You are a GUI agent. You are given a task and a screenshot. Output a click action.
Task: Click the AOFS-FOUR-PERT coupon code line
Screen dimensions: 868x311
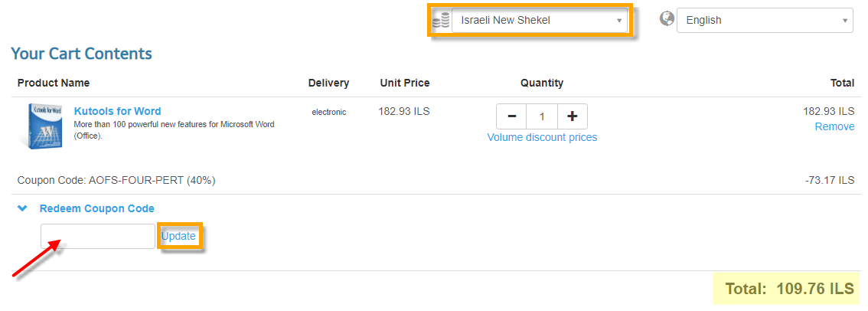tap(116, 181)
